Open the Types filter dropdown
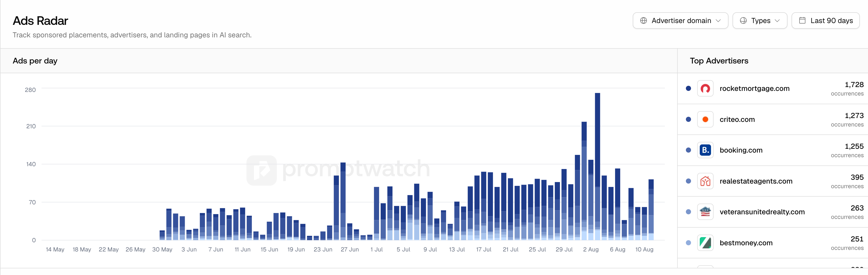The image size is (868, 275). (759, 20)
